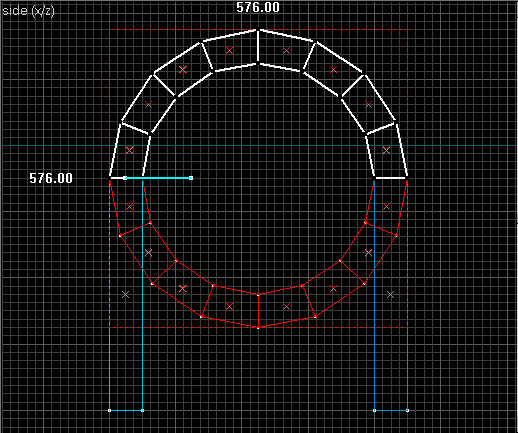The image size is (518, 433).
Task: Select the gray X center of the right blue pillar
Action: (390, 294)
